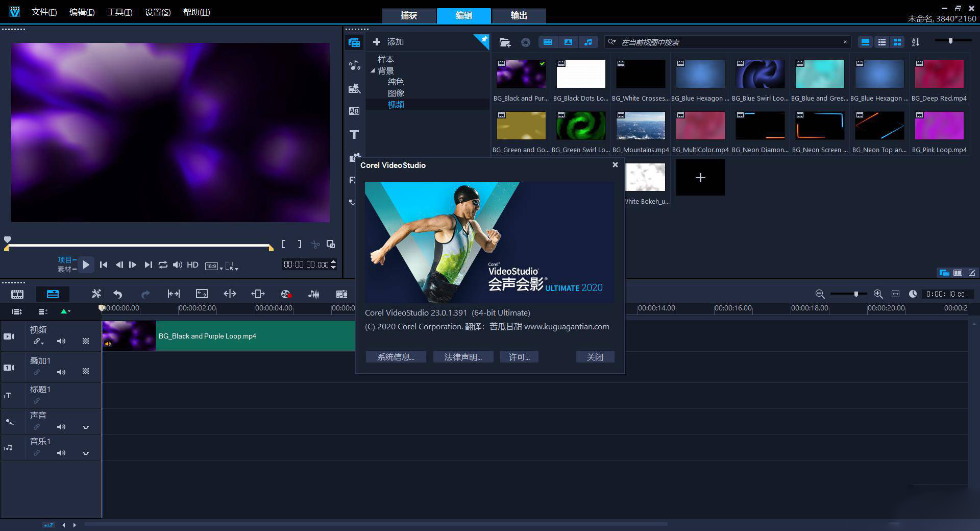980x531 pixels.
Task: Select the 纯色 tree item
Action: [x=396, y=82]
